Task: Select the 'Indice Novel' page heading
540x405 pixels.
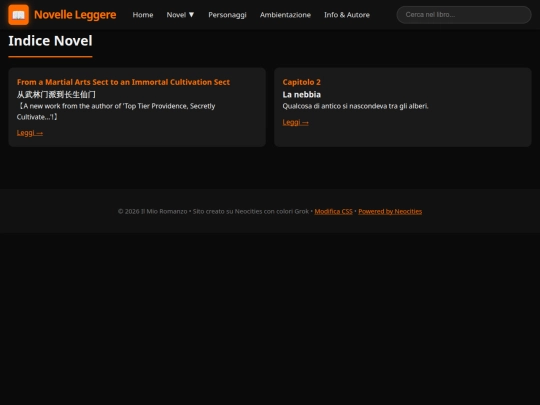Action: 50,41
